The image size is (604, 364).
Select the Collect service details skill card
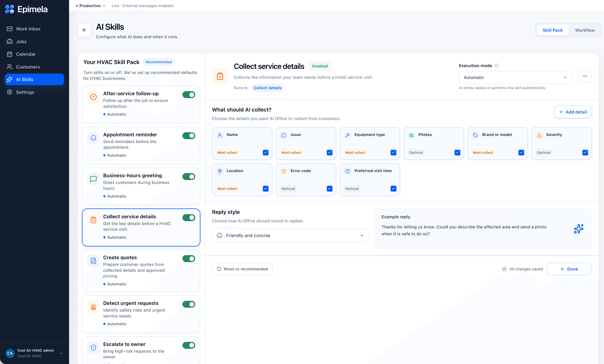coord(141,227)
